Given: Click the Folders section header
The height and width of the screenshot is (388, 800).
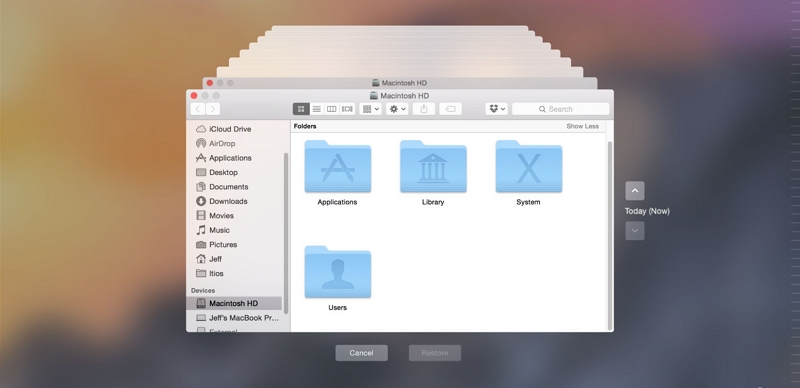Looking at the screenshot, I should coord(305,126).
